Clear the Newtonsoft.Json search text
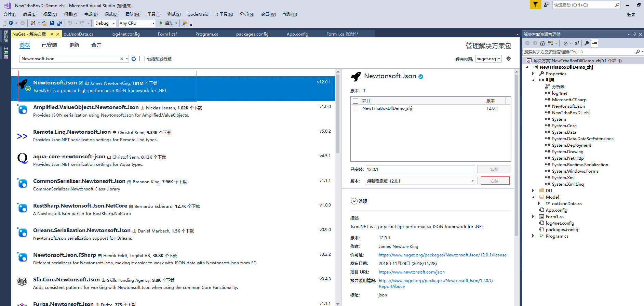 pos(121,59)
